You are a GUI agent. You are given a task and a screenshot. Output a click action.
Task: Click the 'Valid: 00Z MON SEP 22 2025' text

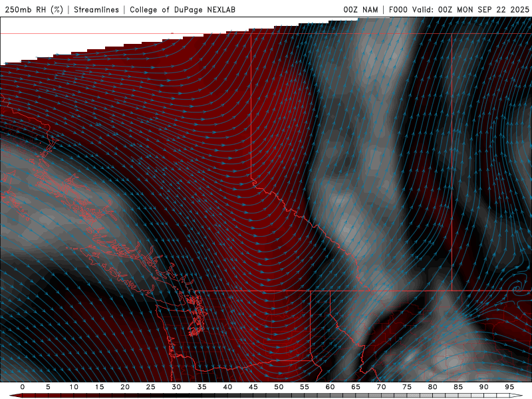(x=471, y=9)
